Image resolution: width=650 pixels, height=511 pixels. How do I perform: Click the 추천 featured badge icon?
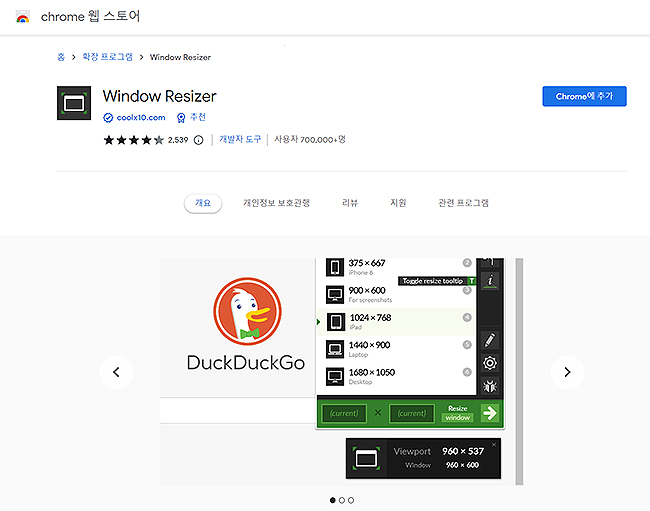click(x=181, y=118)
